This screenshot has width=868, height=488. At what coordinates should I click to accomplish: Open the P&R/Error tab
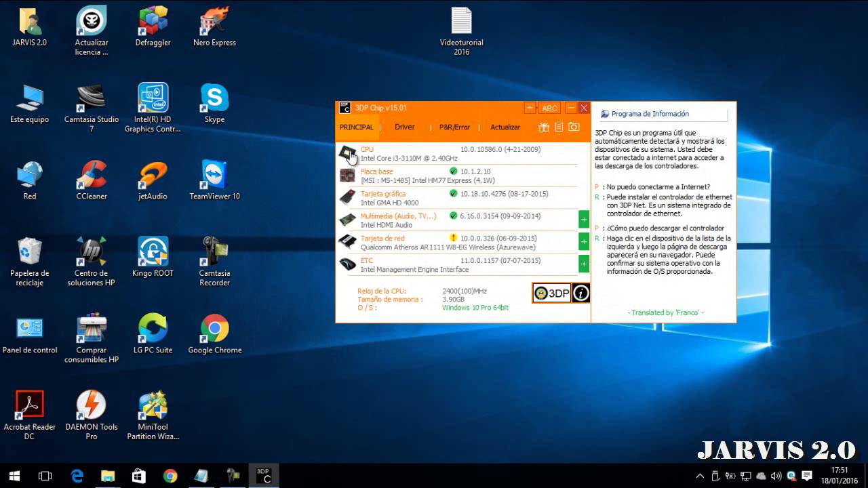(454, 127)
